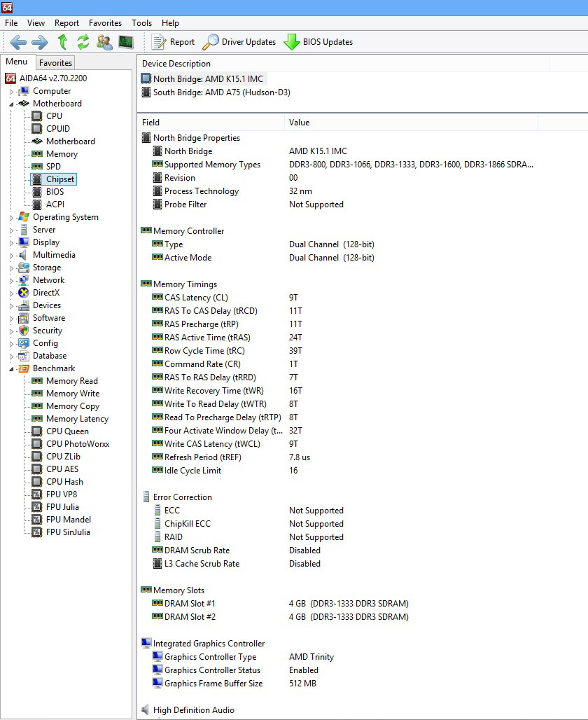Expand the Display node
This screenshot has width=588, height=720.
pos(12,243)
